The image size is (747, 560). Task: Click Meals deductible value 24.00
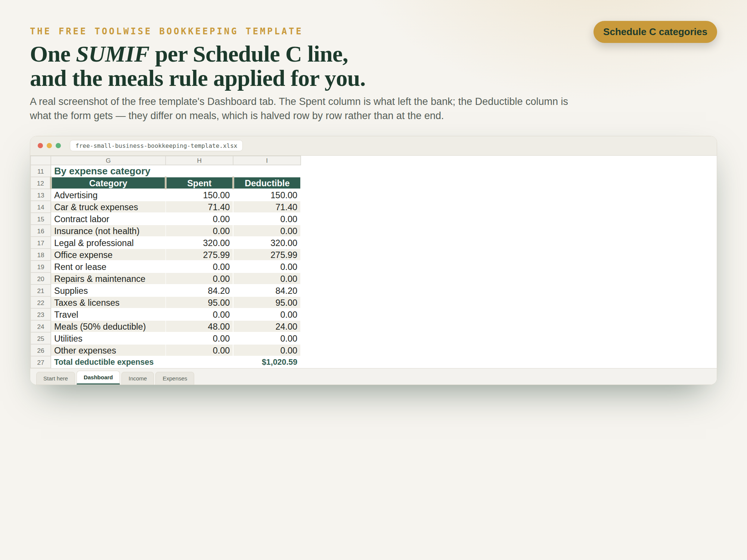click(x=267, y=327)
